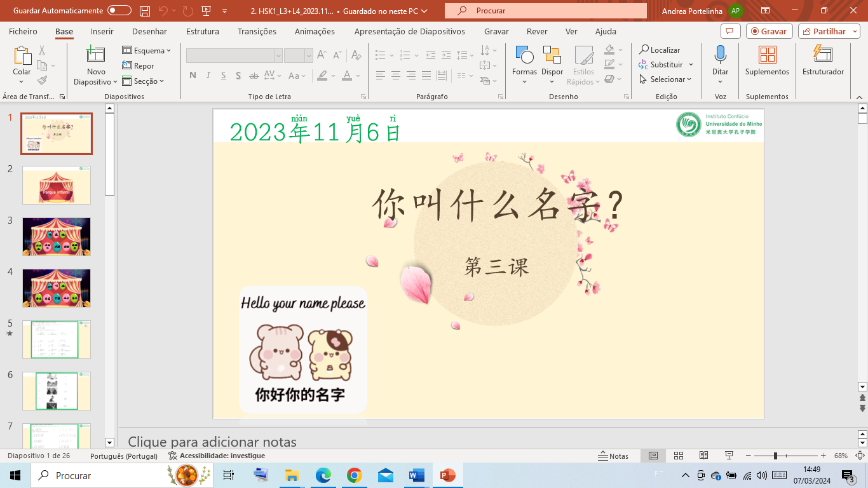The width and height of the screenshot is (868, 488).
Task: Open PowerPoint from the Windows taskbar
Action: (448, 475)
